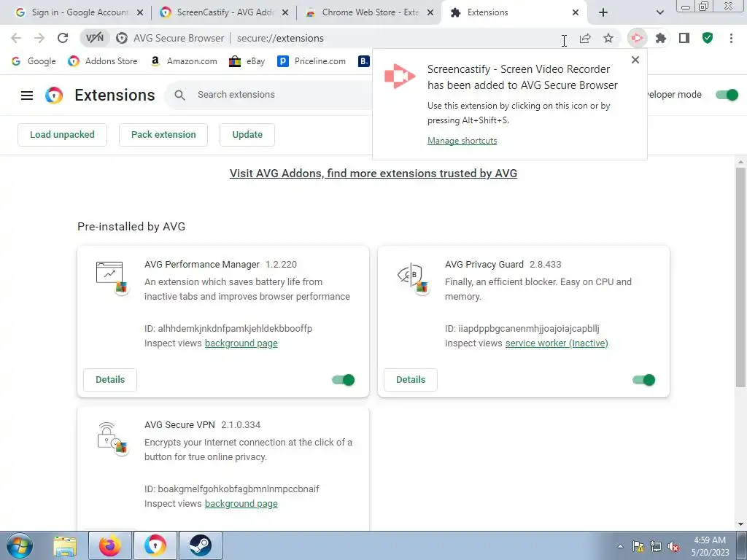
Task: Open the browser three-dot menu
Action: click(x=731, y=38)
